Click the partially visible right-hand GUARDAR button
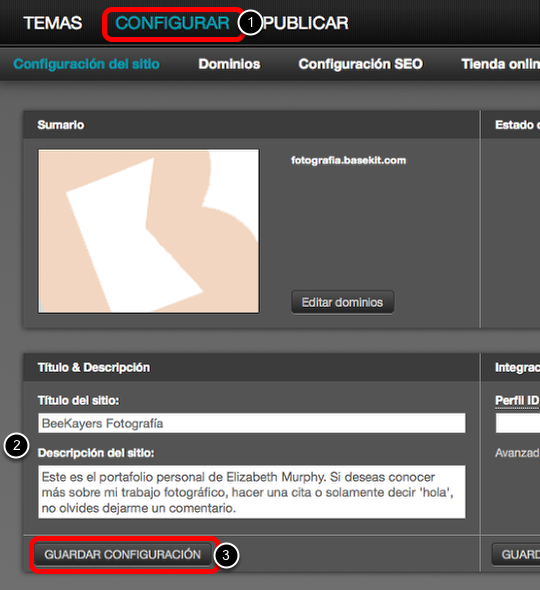This screenshot has width=540, height=590. 516,555
